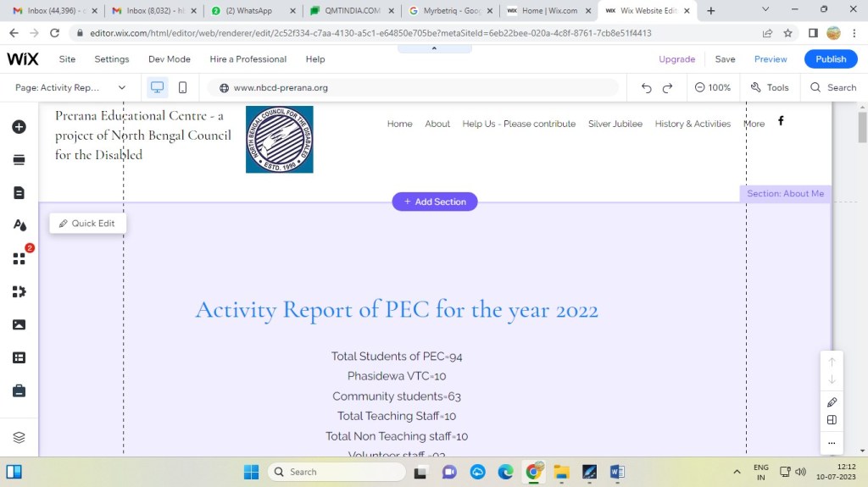Click the Redo arrow
868x487 pixels.
point(667,87)
